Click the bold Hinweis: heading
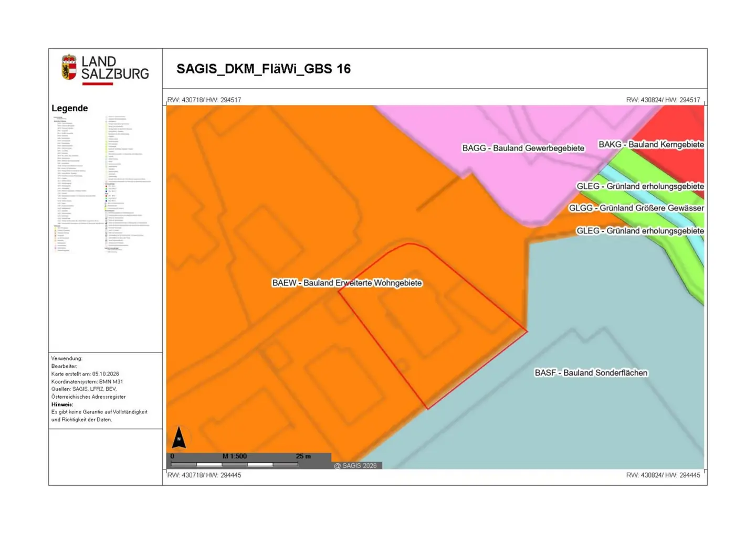The width and height of the screenshot is (756, 534). click(62, 404)
